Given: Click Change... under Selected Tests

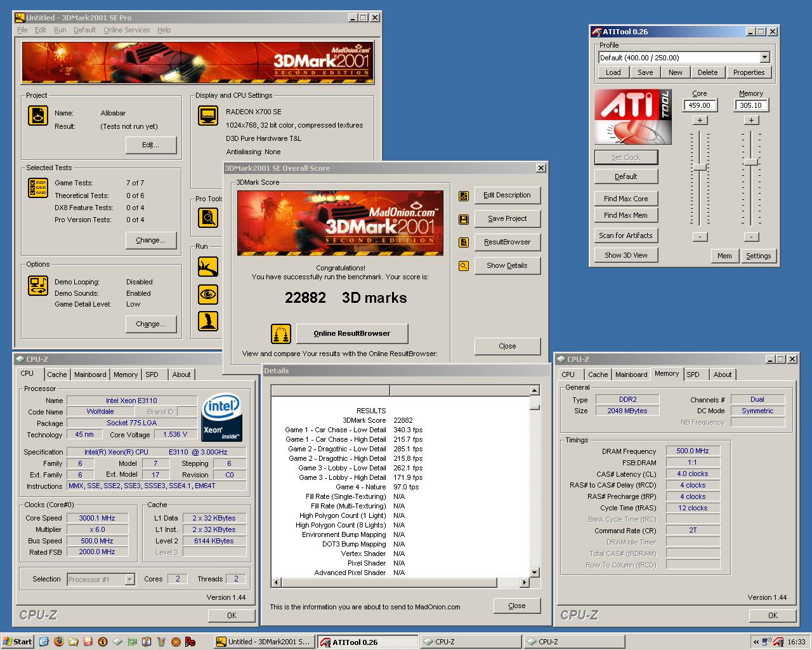Looking at the screenshot, I should tap(150, 241).
